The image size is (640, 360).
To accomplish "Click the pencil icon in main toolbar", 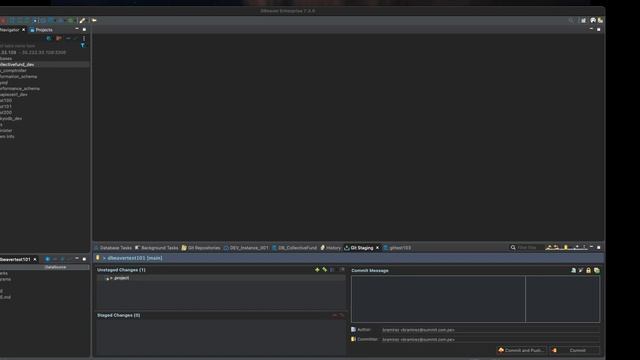I will pyautogui.click(x=82, y=20).
